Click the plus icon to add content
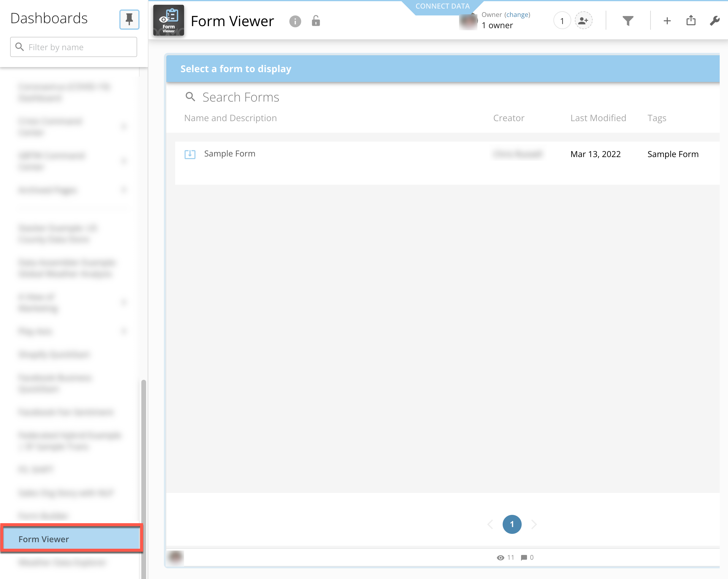 pos(667,20)
